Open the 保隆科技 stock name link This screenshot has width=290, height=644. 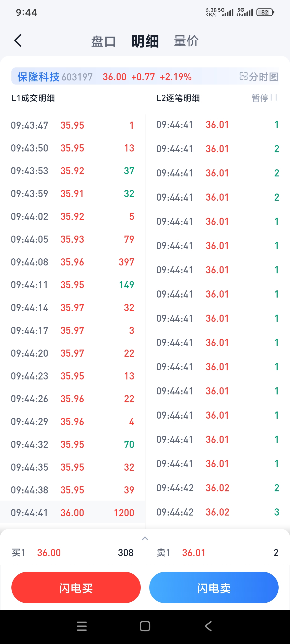pos(38,77)
